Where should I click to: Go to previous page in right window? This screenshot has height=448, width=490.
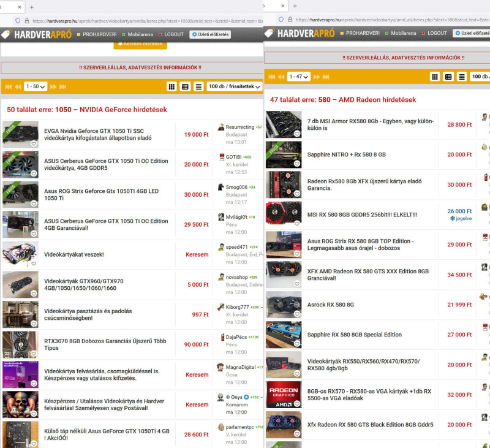point(281,77)
